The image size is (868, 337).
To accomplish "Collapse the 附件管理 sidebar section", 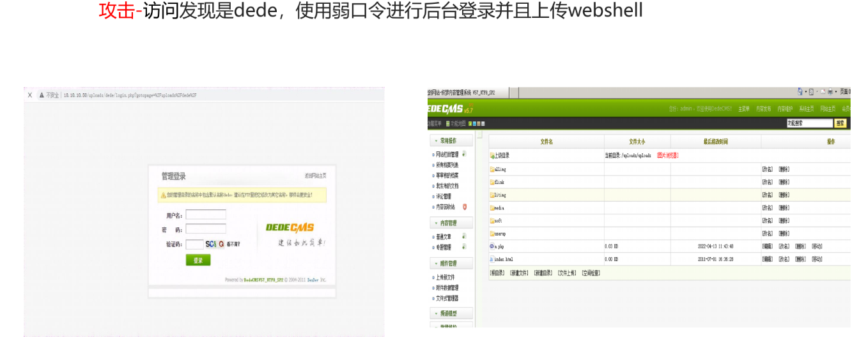I will click(x=451, y=263).
